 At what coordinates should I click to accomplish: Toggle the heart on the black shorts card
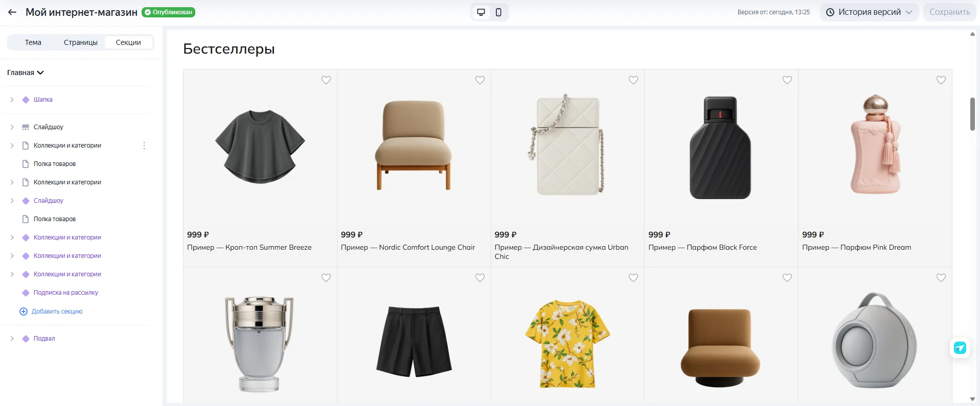coord(480,278)
